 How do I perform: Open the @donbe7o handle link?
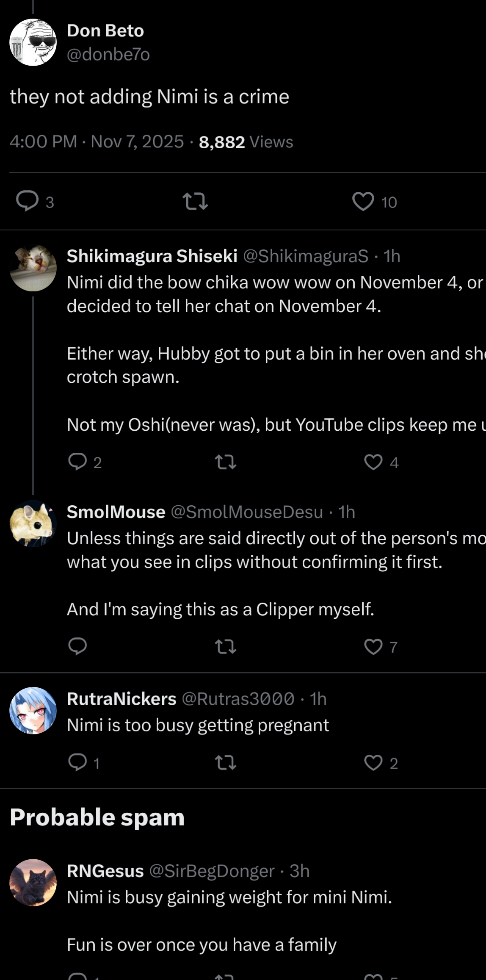[x=108, y=55]
